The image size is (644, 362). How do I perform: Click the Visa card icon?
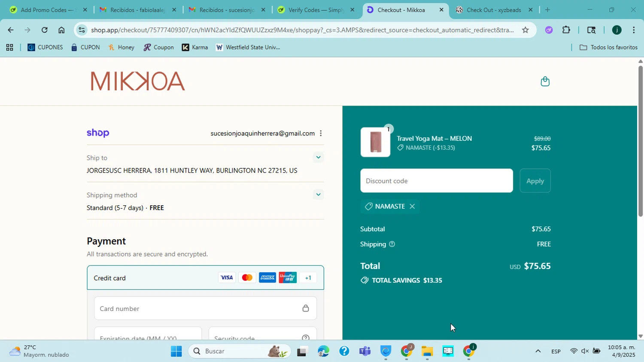click(x=227, y=278)
